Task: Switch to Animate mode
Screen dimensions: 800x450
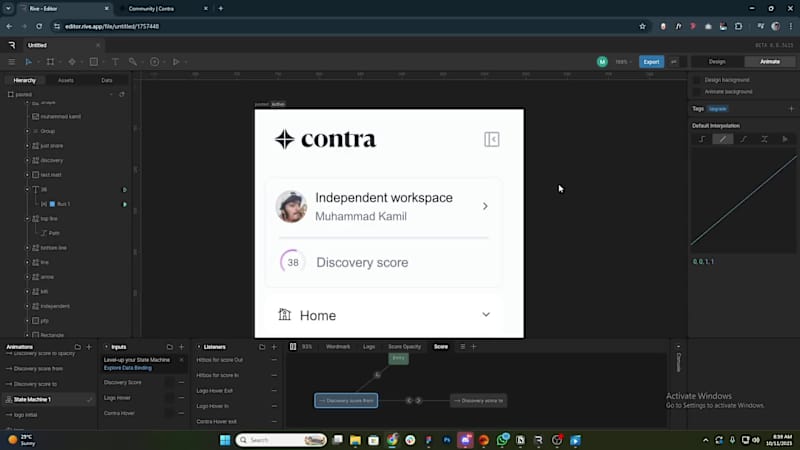Action: [770, 62]
